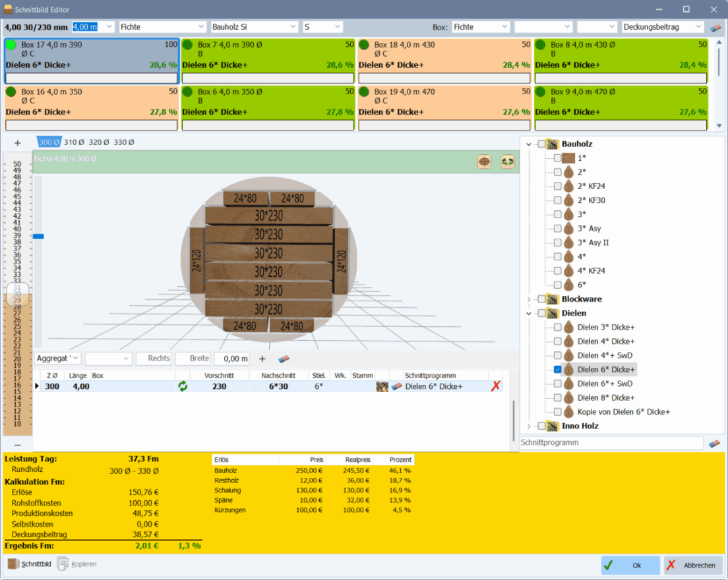Click the eraser icon next to Schnittprogramm field

click(715, 443)
